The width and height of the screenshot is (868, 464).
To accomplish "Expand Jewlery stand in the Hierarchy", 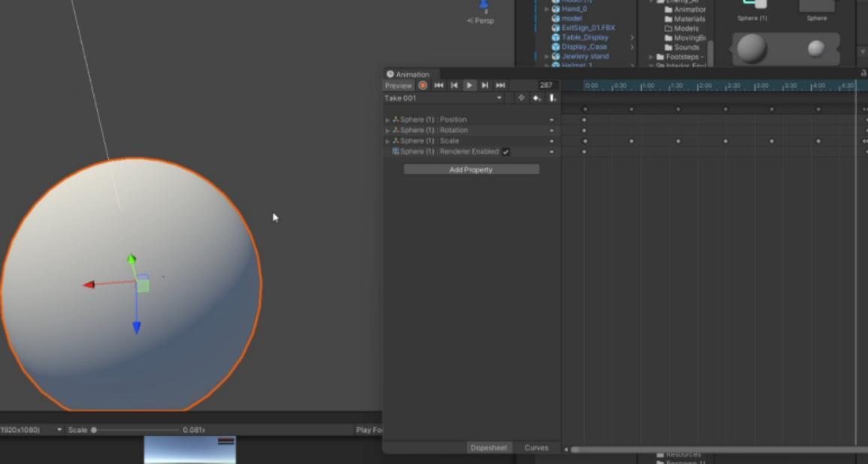I will tap(547, 56).
